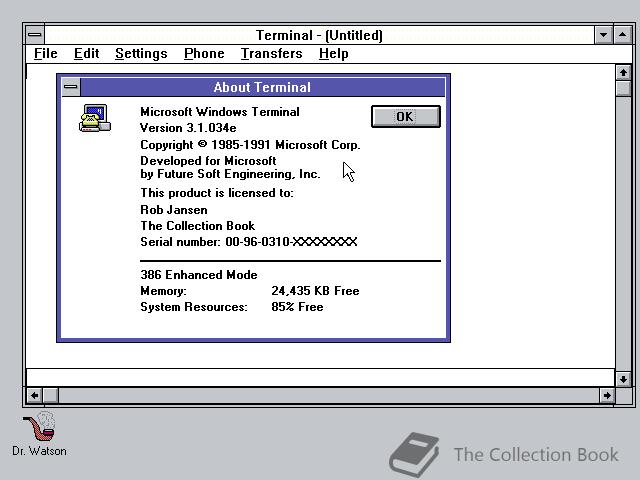Image resolution: width=640 pixels, height=480 pixels.
Task: Open the minimized Dr. Watson icon
Action: pos(40,433)
